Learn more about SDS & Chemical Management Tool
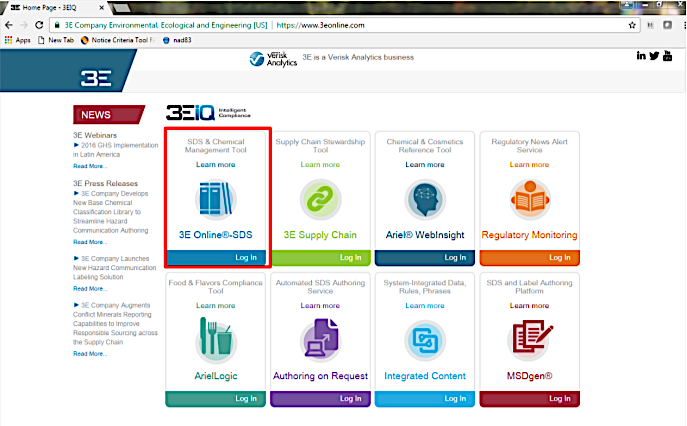 [216, 164]
